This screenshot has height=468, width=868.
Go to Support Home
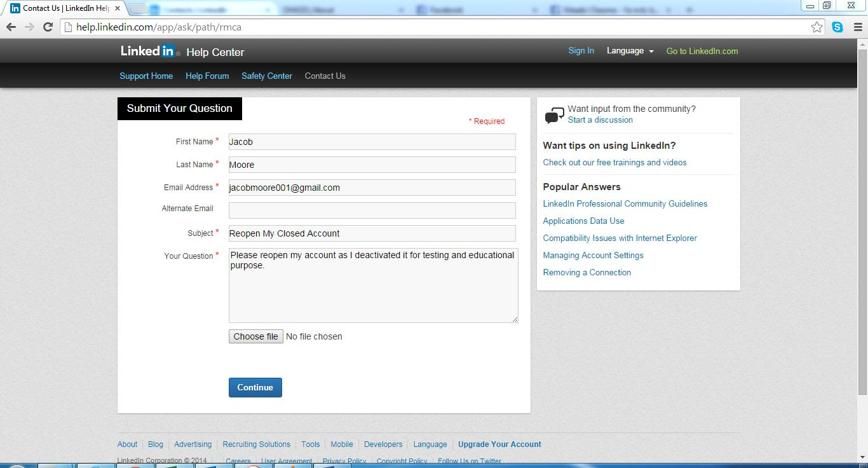point(146,76)
